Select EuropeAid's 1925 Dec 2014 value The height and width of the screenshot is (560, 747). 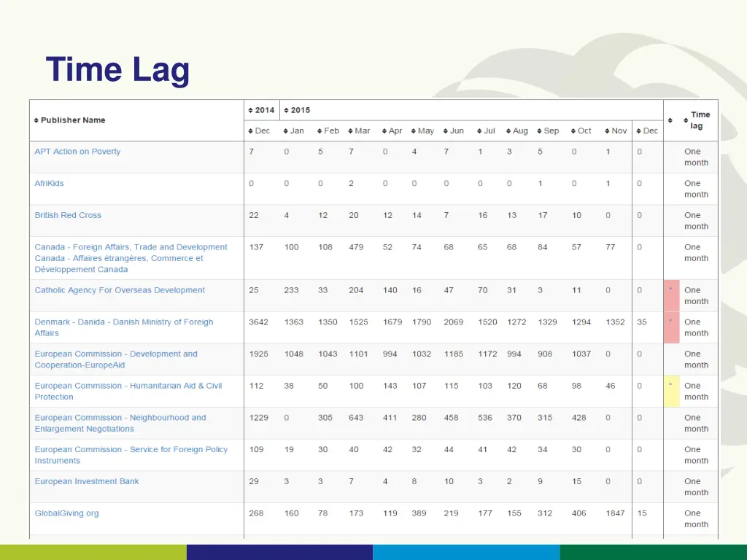click(258, 354)
